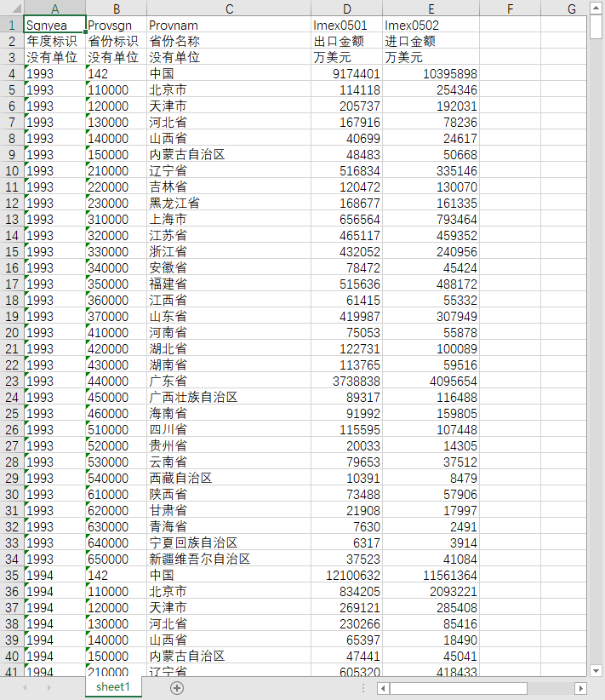The image size is (605, 700).
Task: Click next sheet navigation arrow
Action: pyautogui.click(x=49, y=688)
